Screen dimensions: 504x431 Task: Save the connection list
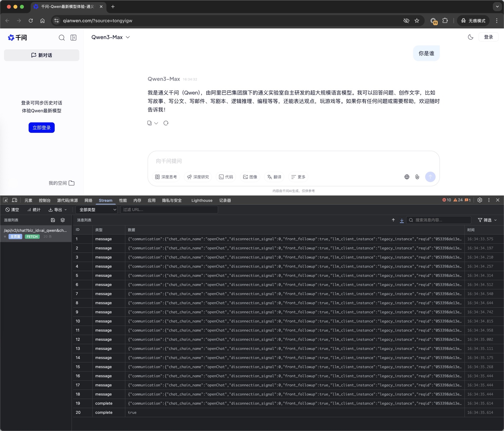[x=53, y=220]
